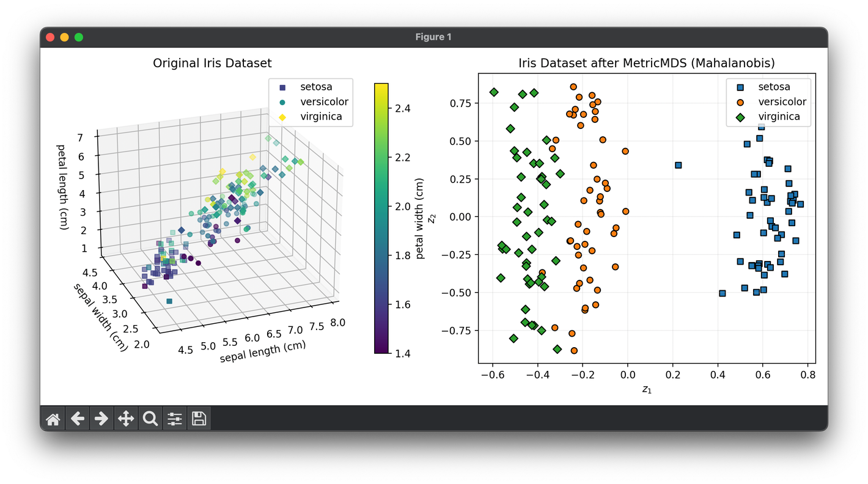Click the 'sepal width (cm)' axis label
Screen dimensions: 868x484
tap(100, 317)
